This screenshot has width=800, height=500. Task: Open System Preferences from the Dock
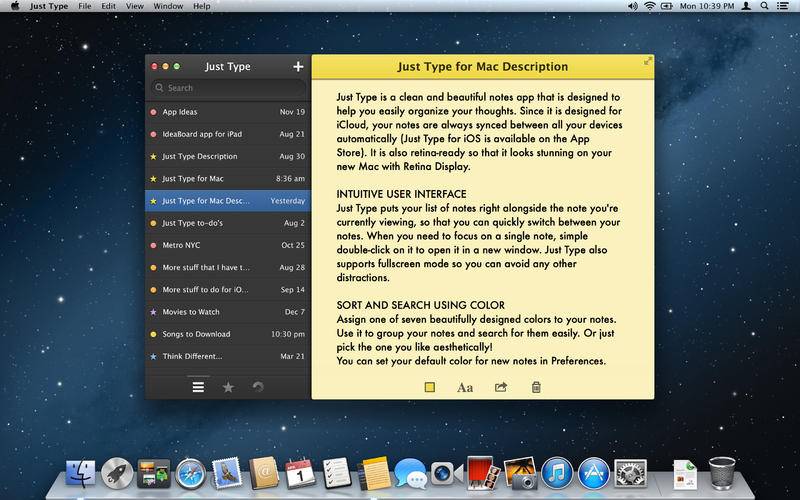630,473
